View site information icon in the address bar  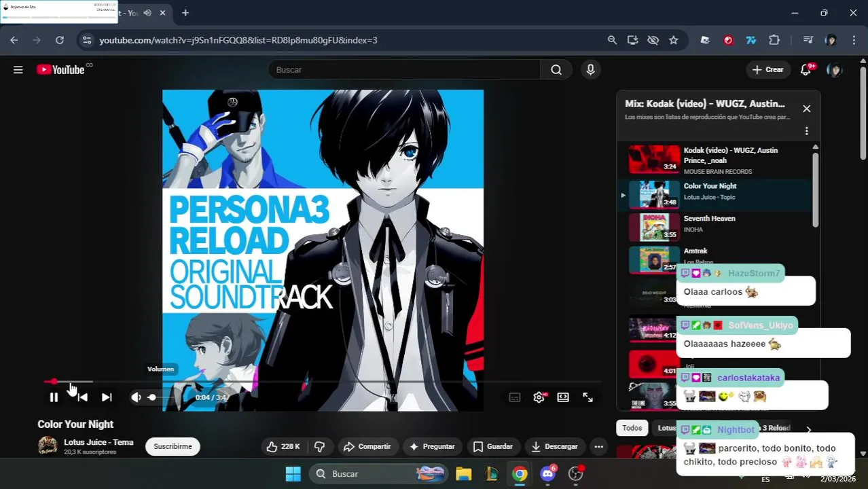click(x=86, y=40)
